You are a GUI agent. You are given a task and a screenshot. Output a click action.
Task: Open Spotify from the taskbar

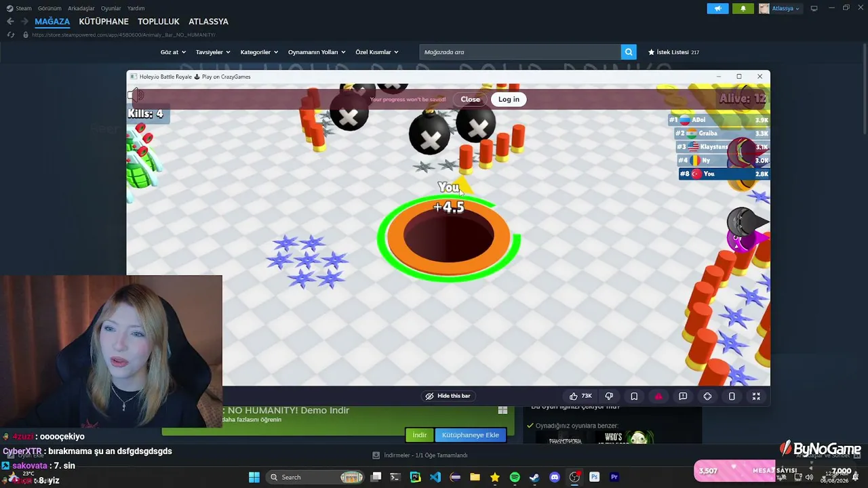coord(515,477)
